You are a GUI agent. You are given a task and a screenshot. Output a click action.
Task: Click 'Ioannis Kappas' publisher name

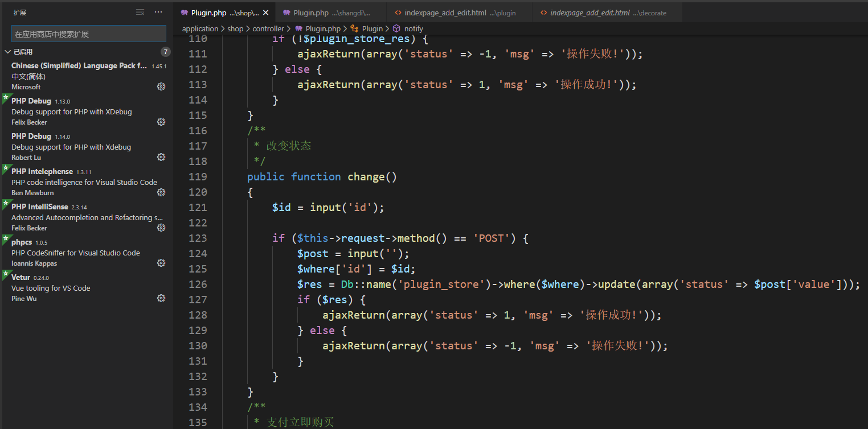34,263
